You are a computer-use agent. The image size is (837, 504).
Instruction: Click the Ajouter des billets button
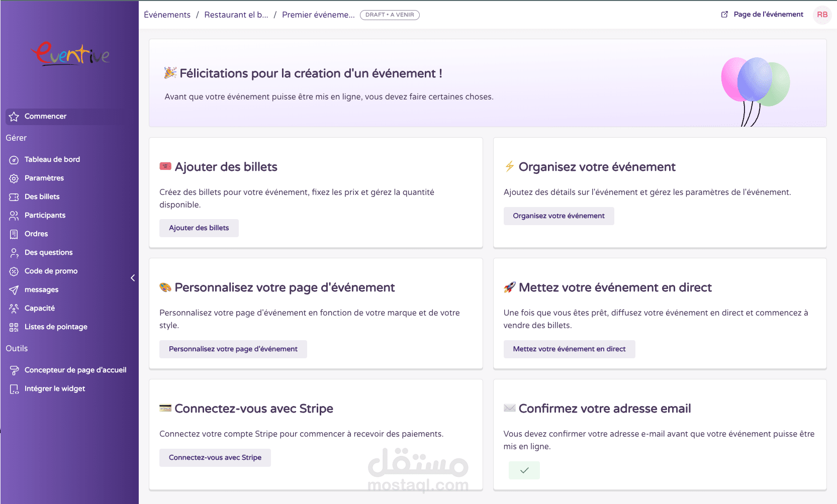199,228
